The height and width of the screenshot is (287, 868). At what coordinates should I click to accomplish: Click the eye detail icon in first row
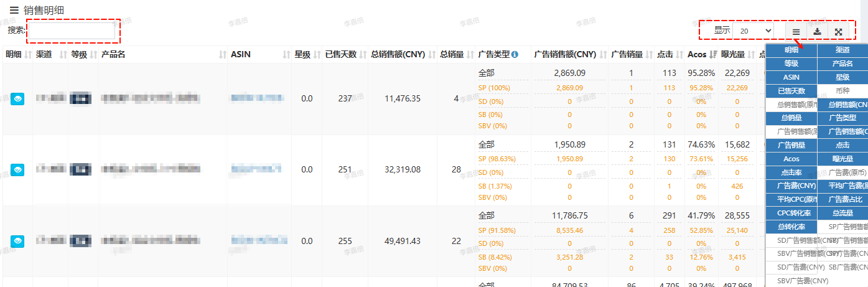tap(17, 98)
